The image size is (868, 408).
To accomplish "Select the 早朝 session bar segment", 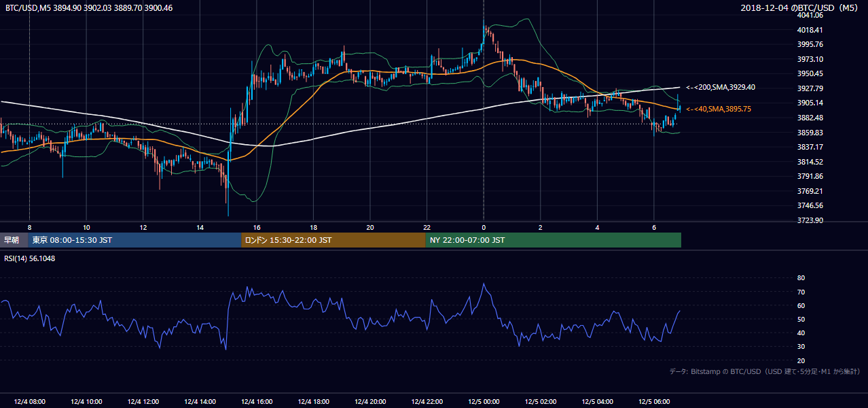I will click(14, 240).
